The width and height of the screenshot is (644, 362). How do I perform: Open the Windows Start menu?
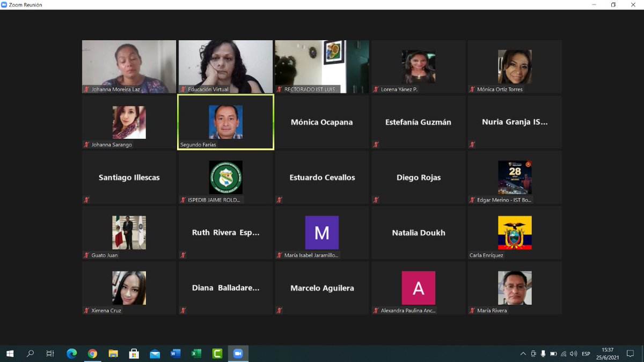coord(10,353)
